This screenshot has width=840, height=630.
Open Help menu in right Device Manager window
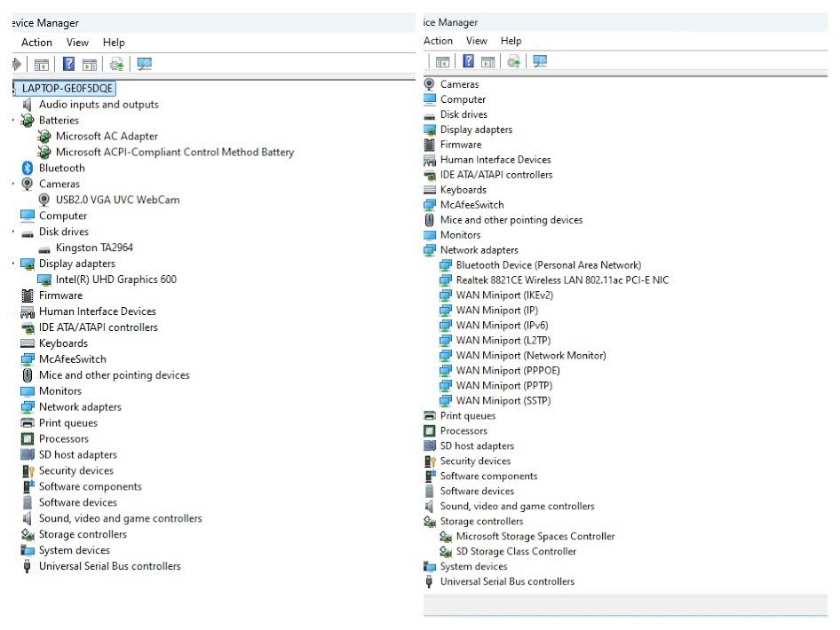[511, 41]
